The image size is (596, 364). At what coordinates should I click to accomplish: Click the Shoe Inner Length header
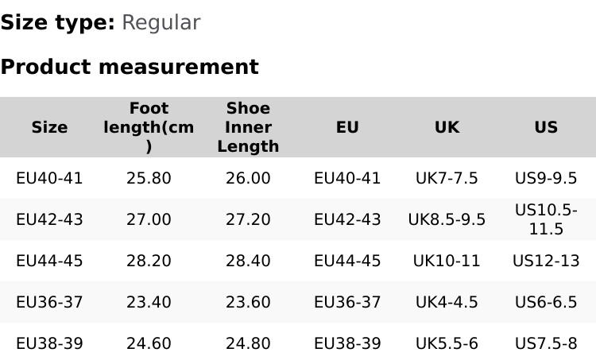(248, 127)
